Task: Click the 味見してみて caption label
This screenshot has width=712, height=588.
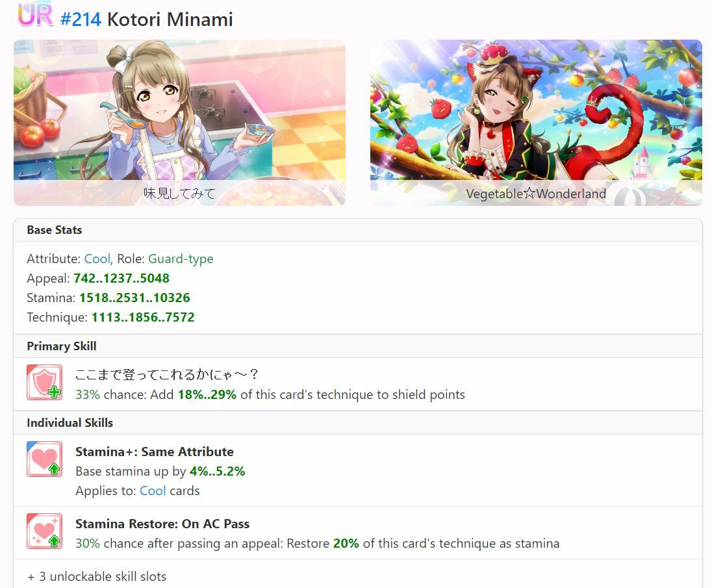Action: coord(179,194)
